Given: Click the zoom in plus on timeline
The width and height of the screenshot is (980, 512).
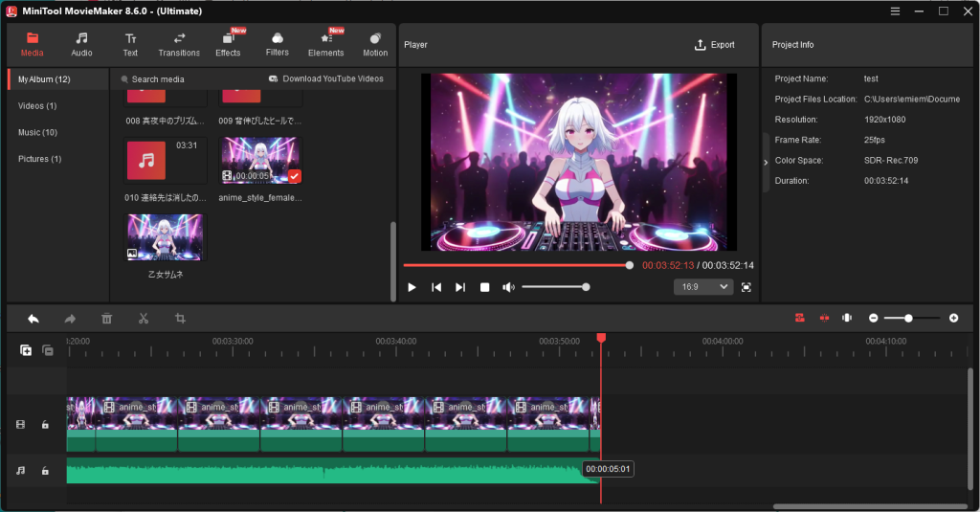Looking at the screenshot, I should [x=953, y=318].
